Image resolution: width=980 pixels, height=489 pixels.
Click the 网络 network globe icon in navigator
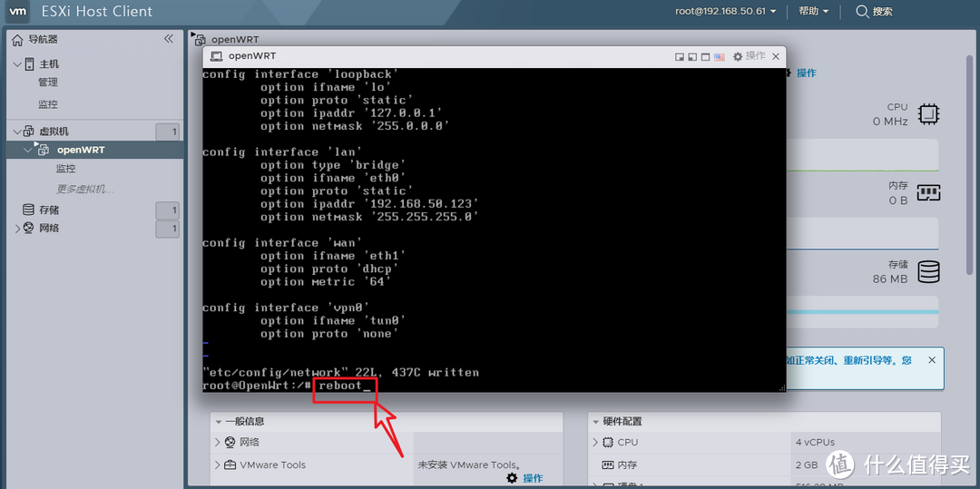(29, 228)
